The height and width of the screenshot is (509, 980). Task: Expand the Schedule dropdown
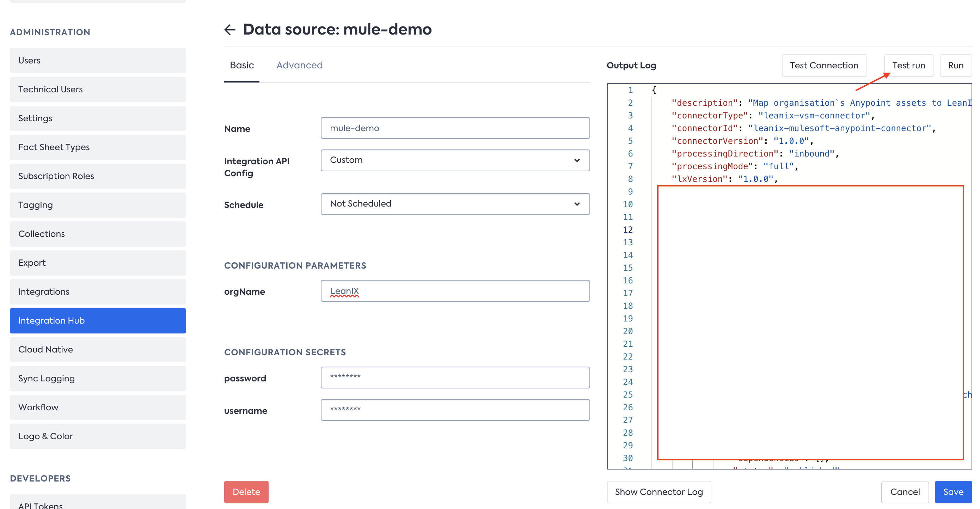pos(455,204)
